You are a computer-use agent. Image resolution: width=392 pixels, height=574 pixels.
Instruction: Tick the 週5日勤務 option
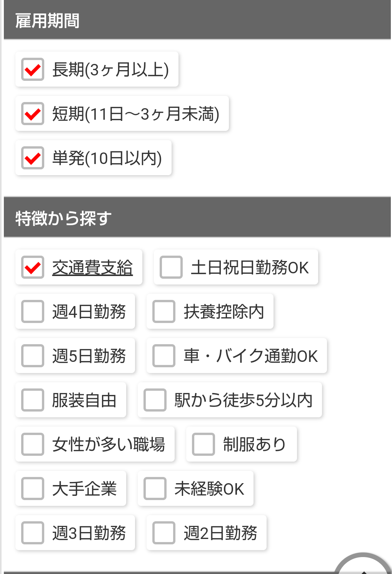click(x=33, y=356)
